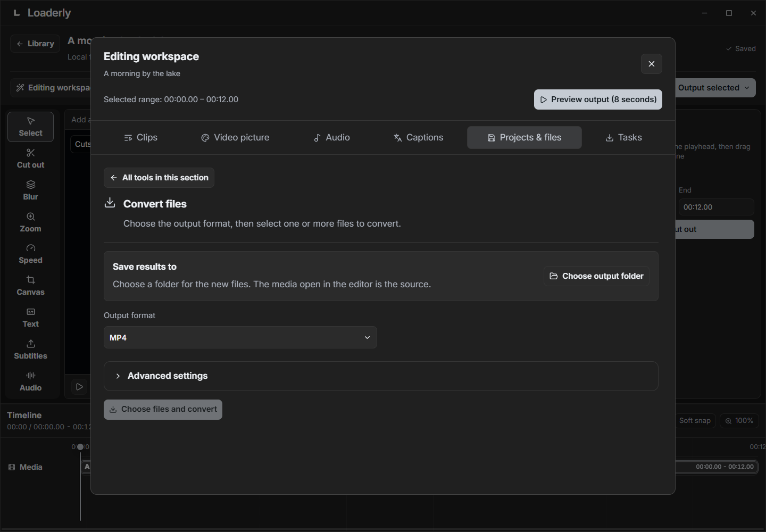Click the End time field 00:12.00
This screenshot has height=532, width=766.
pos(716,207)
